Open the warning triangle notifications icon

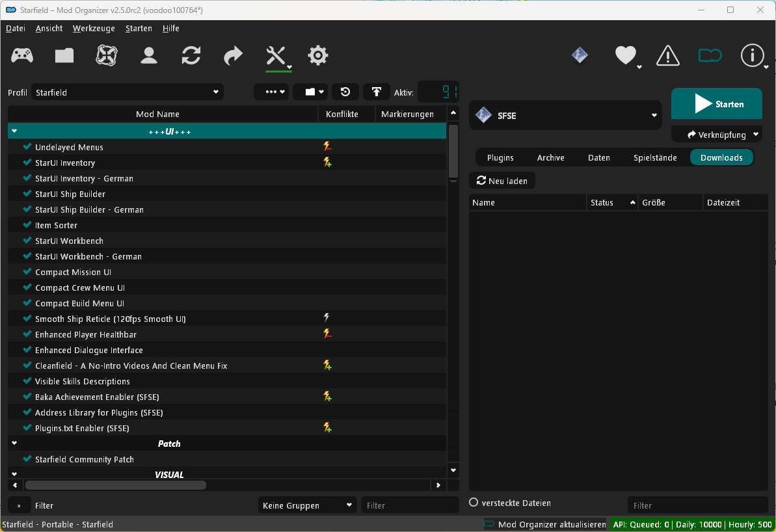click(667, 55)
